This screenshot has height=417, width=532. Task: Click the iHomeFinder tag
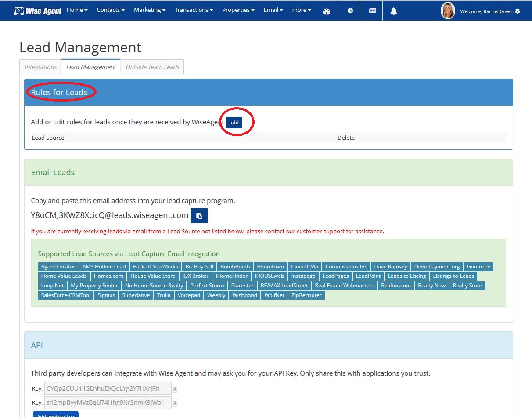pyautogui.click(x=232, y=276)
